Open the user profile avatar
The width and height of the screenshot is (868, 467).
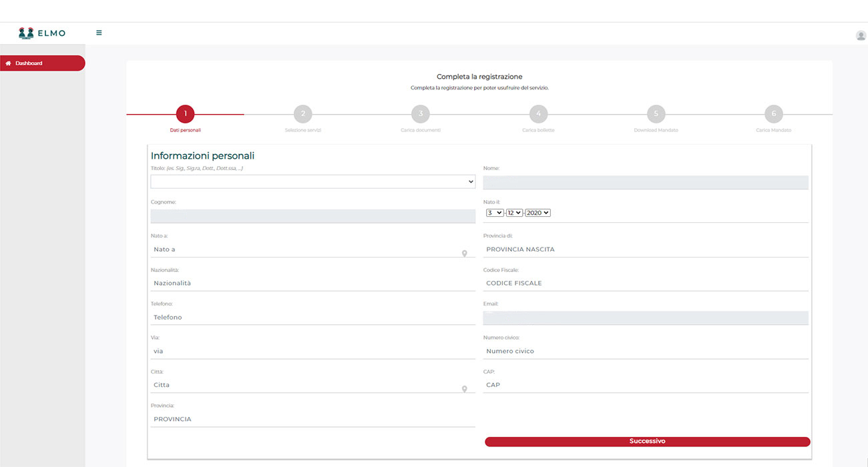(861, 36)
